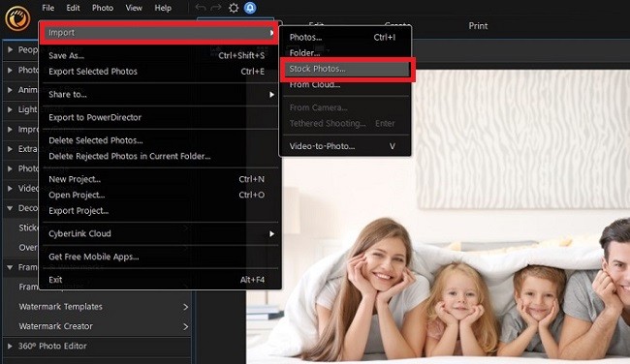Image resolution: width=630 pixels, height=364 pixels.
Task: Click the redo arrow icon
Action: pyautogui.click(x=216, y=8)
